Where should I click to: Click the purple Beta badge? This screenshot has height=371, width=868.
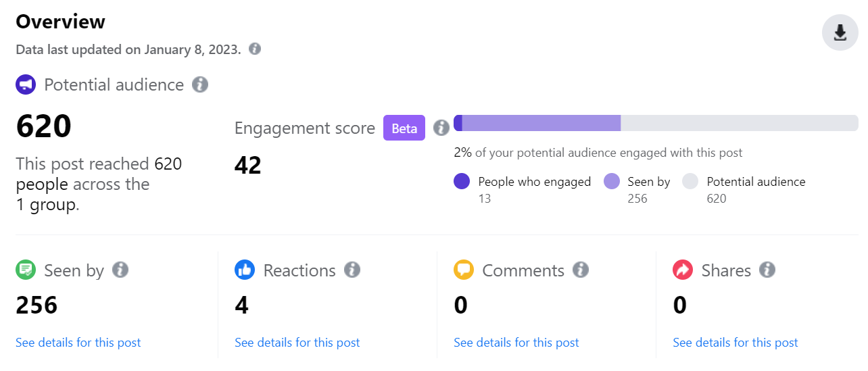404,128
